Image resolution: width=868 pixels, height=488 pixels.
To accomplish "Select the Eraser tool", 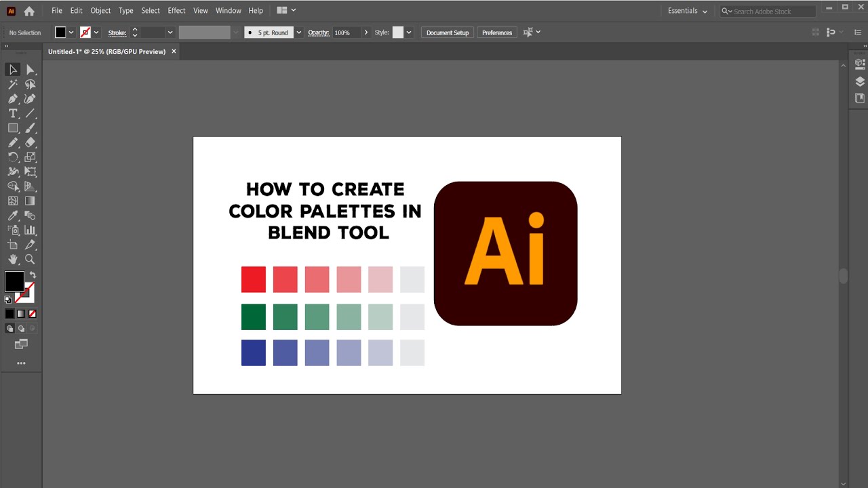I will [x=30, y=142].
